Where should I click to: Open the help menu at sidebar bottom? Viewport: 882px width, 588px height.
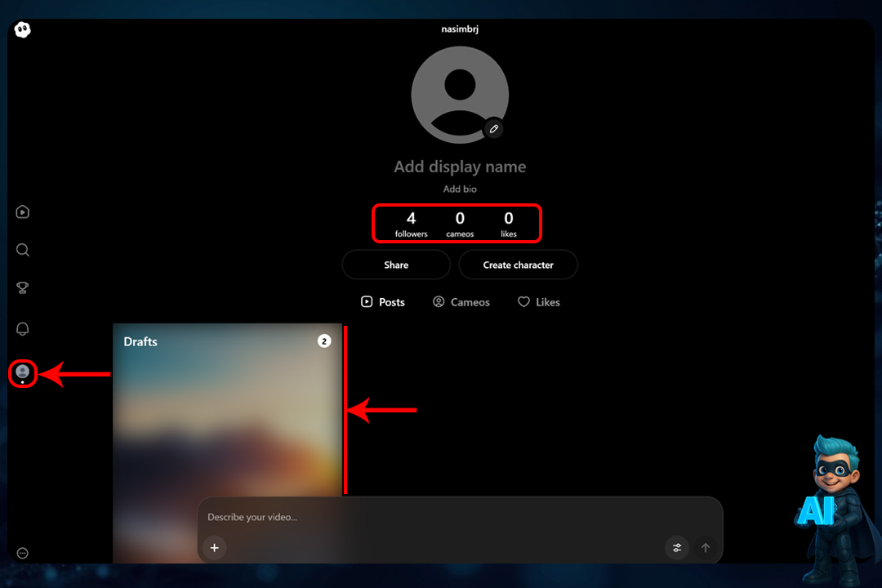coord(22,553)
